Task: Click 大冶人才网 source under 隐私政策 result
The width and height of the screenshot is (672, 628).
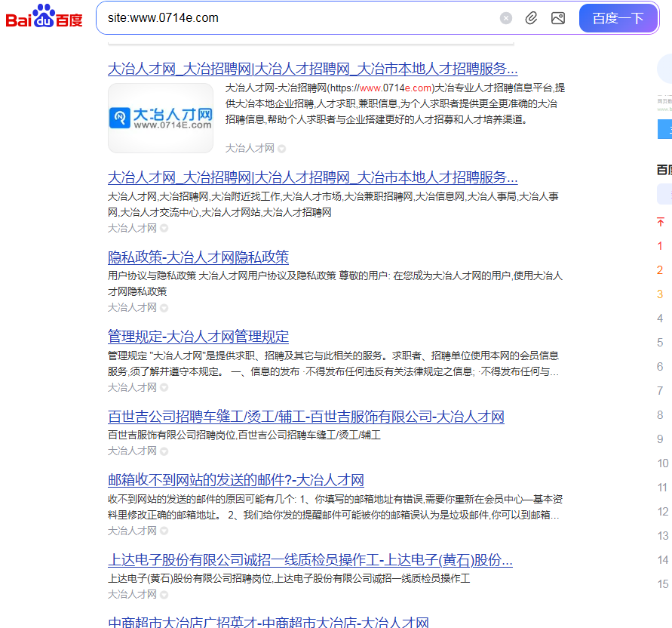Action: pyautogui.click(x=133, y=307)
